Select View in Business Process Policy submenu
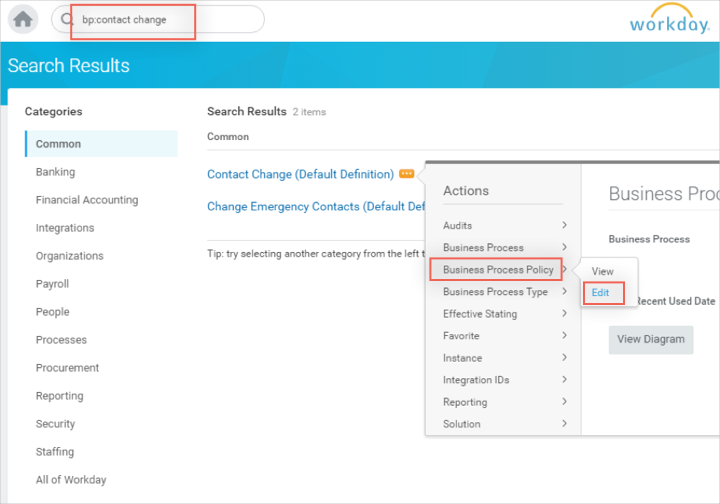 point(602,271)
